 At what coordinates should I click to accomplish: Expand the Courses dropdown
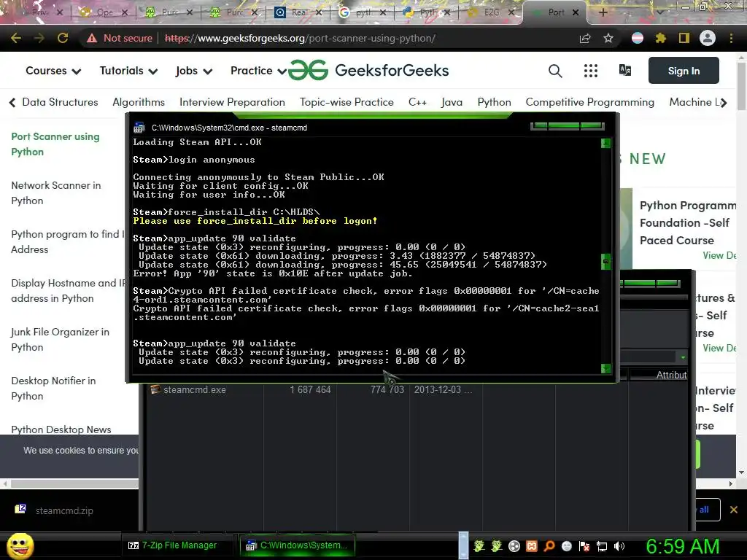click(x=53, y=71)
